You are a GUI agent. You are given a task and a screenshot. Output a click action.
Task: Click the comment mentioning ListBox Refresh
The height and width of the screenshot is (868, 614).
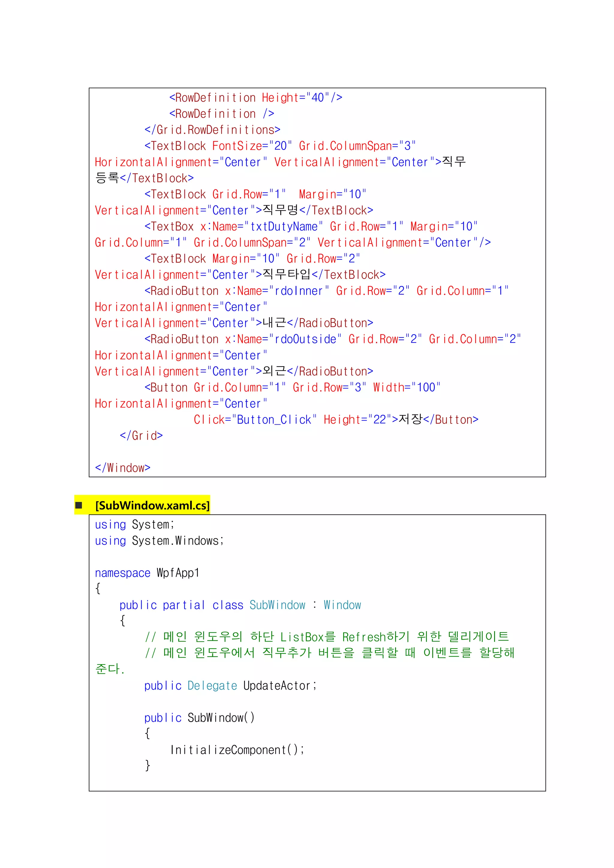coord(327,637)
